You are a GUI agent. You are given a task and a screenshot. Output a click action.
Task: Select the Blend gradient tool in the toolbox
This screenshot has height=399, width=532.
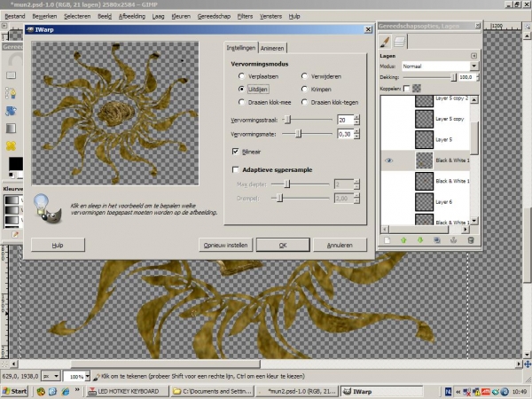point(11,129)
